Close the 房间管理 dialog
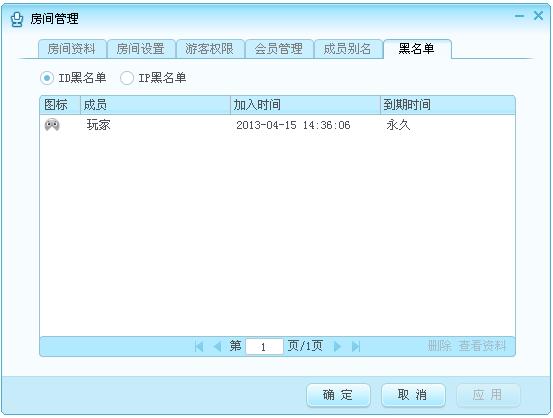 tap(538, 16)
